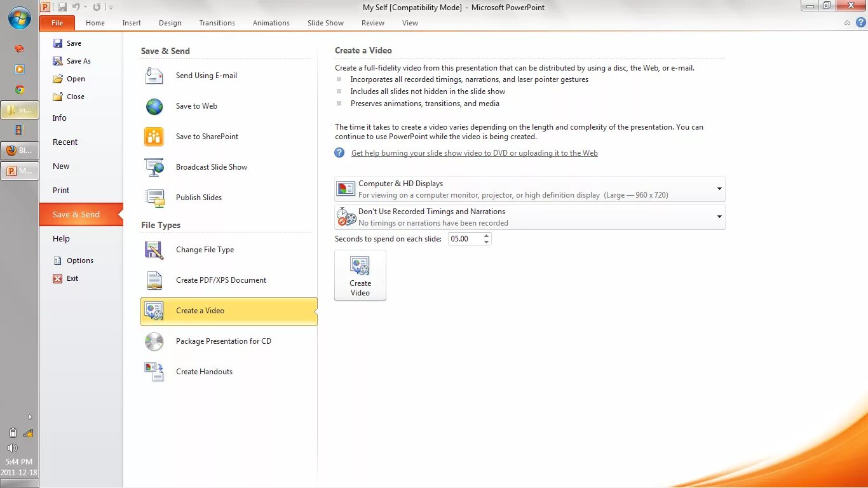Open Chrome from the Windows taskbar

point(20,90)
